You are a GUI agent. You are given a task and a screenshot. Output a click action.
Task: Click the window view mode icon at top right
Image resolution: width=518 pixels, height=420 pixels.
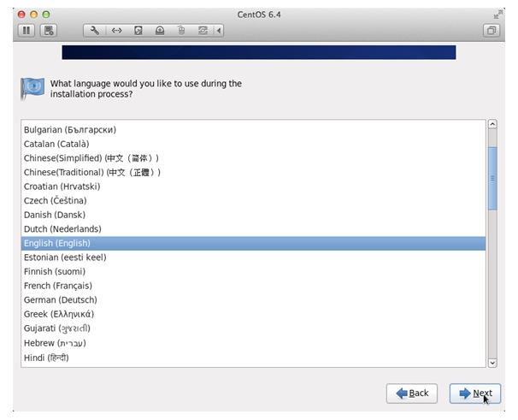(x=492, y=31)
